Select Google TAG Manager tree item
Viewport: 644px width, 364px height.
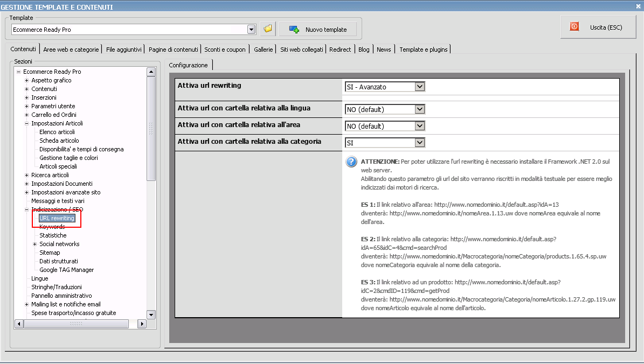point(66,270)
